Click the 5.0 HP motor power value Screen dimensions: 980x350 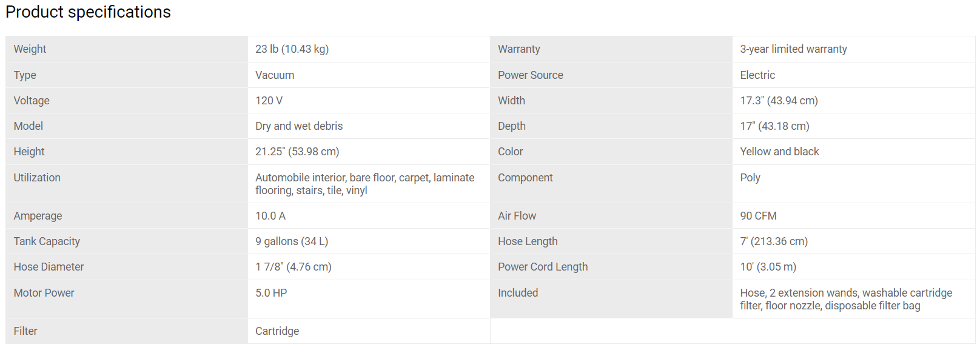(x=271, y=293)
